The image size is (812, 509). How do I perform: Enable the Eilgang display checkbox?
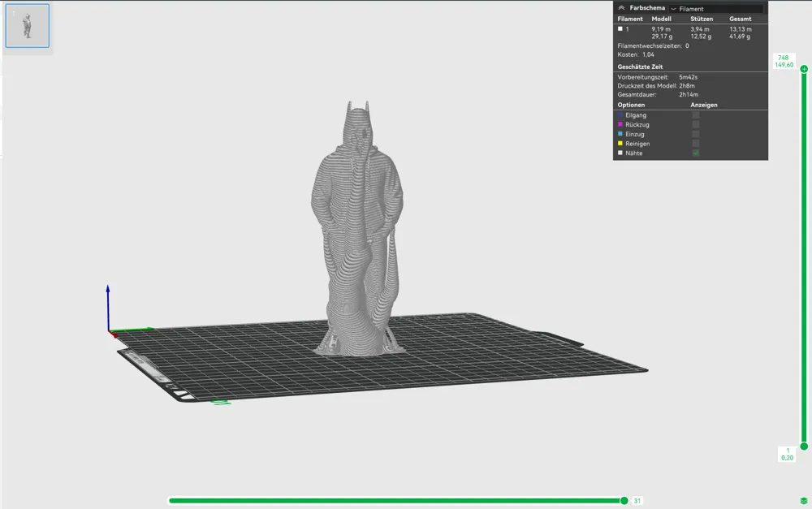coord(696,115)
